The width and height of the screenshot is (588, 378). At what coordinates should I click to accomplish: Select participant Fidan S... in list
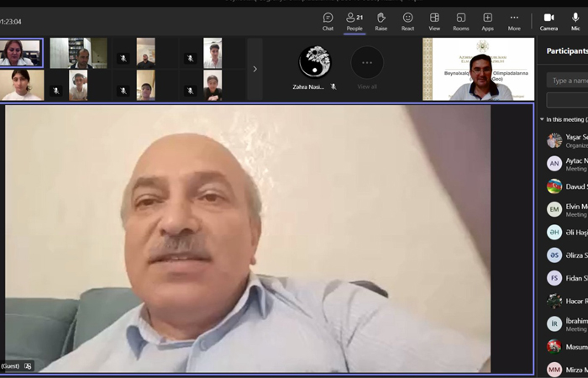[x=567, y=278]
